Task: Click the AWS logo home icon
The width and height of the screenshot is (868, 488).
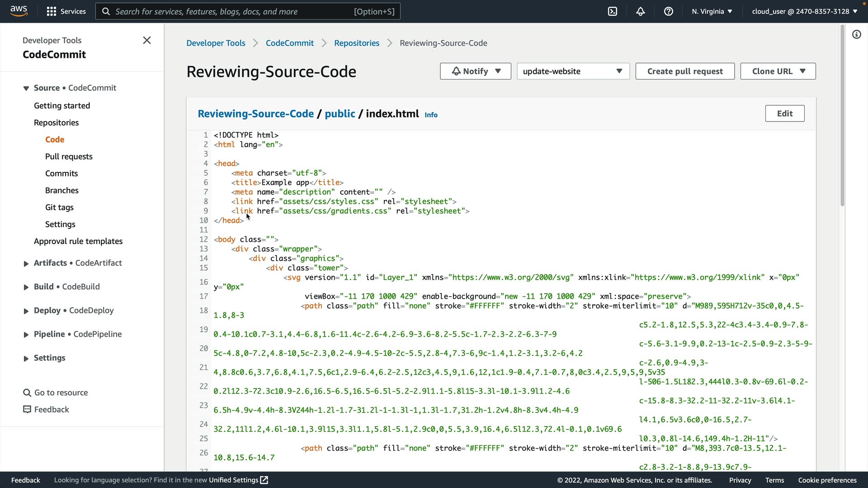Action: point(19,11)
